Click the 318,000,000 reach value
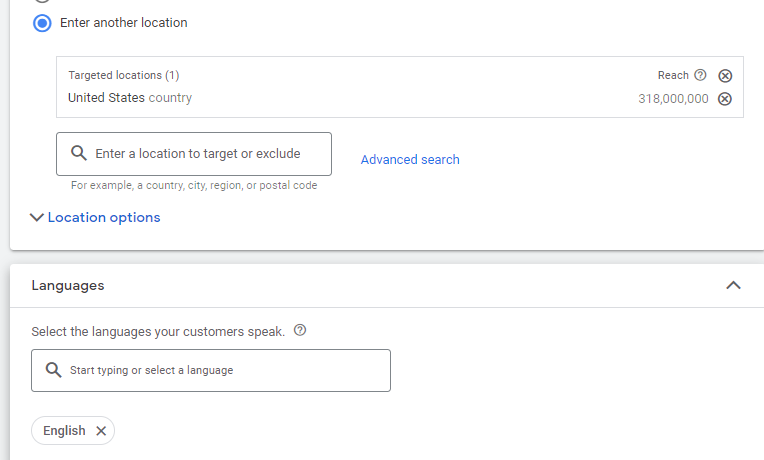The width and height of the screenshot is (764, 460). coord(673,99)
